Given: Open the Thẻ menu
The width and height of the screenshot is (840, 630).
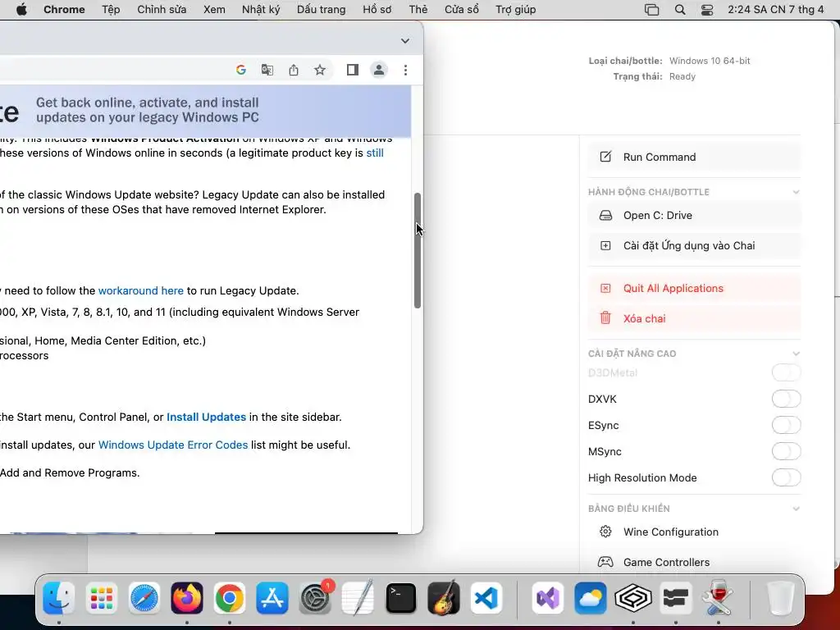Looking at the screenshot, I should (418, 10).
